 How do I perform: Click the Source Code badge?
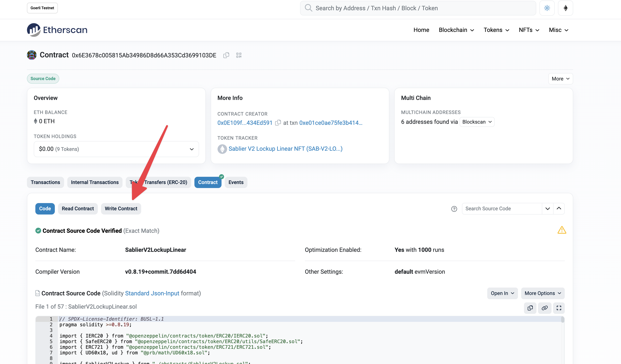click(x=43, y=79)
